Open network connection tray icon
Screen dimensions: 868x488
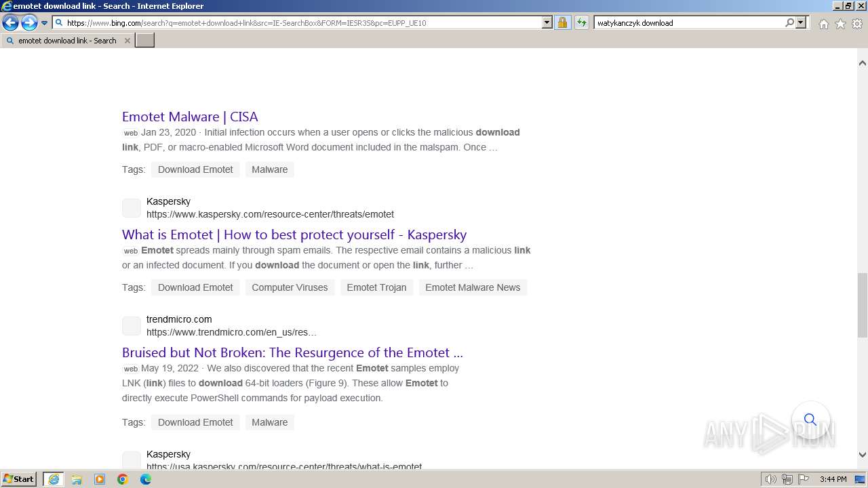787,479
